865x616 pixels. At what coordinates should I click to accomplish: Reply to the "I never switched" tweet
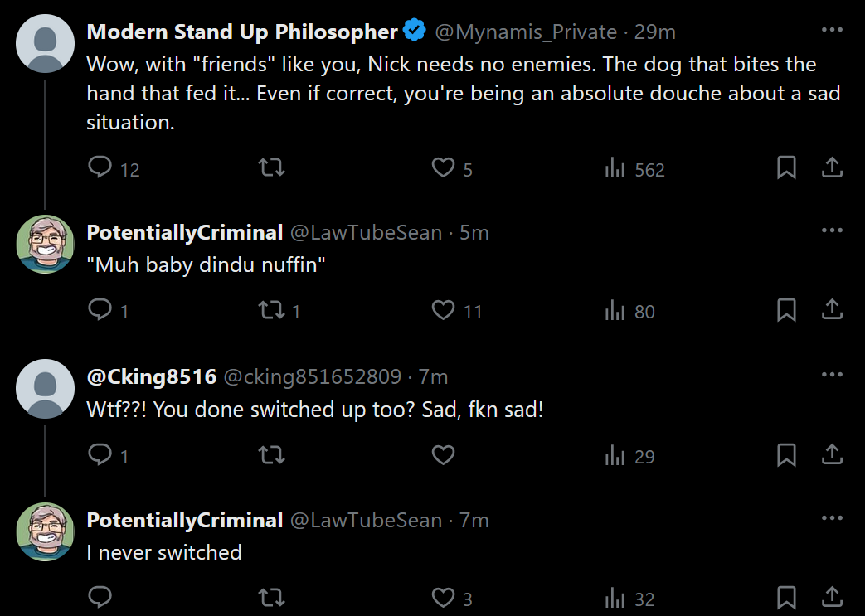(x=100, y=598)
